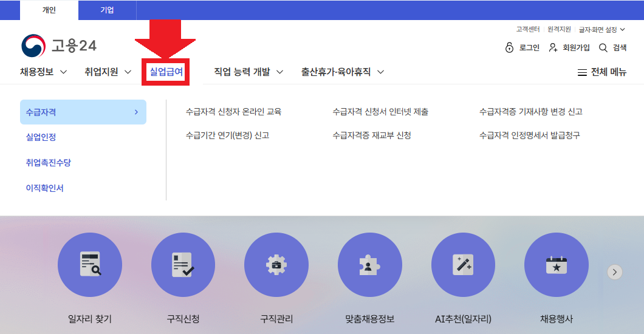
Task: Open the 전체 메뉴 label
Action: click(x=608, y=72)
